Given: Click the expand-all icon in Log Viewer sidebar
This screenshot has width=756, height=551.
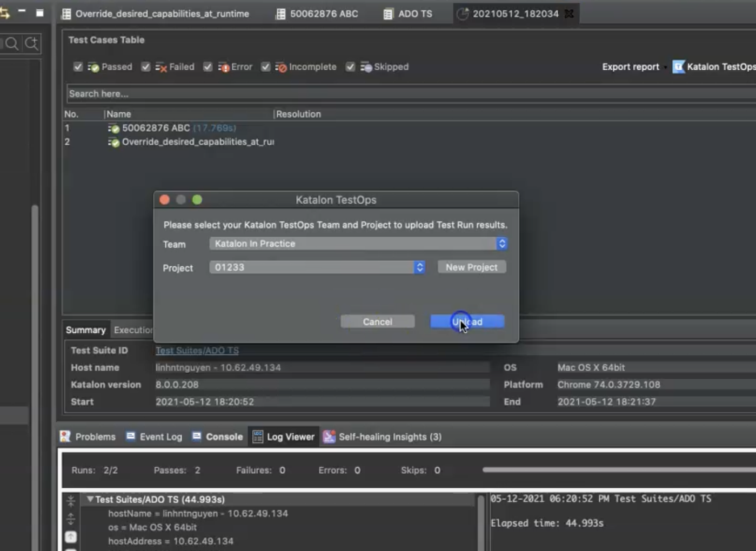Looking at the screenshot, I should pos(70,519).
